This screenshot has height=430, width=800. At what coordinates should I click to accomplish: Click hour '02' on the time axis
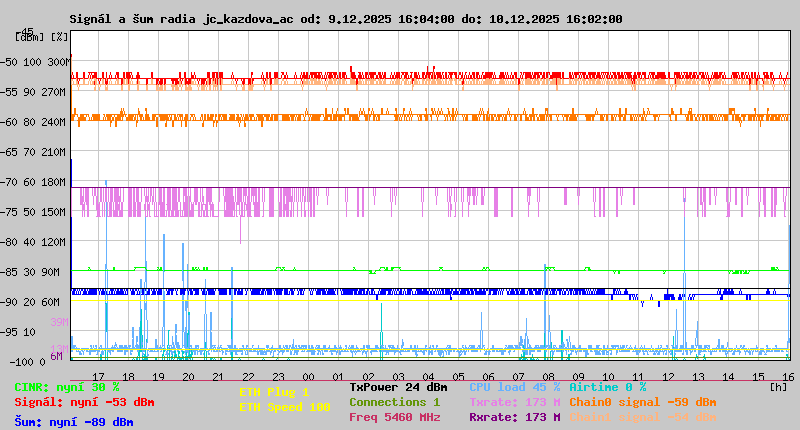pos(368,377)
